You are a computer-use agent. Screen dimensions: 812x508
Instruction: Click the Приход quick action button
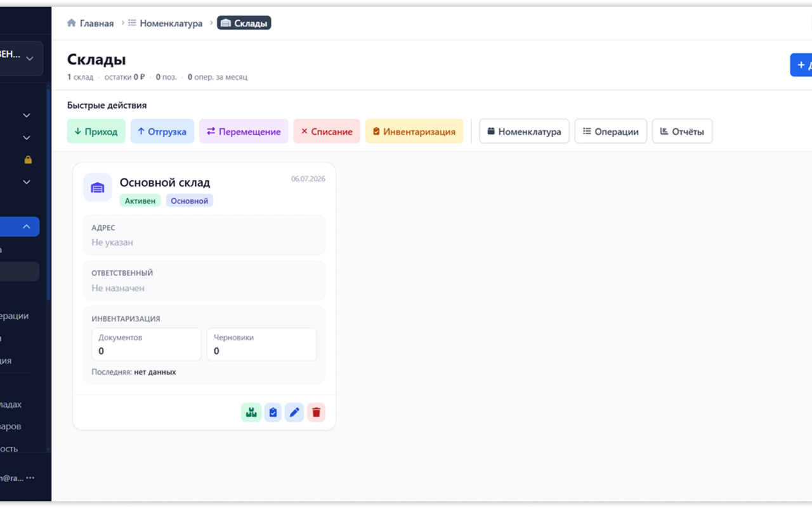(x=96, y=131)
